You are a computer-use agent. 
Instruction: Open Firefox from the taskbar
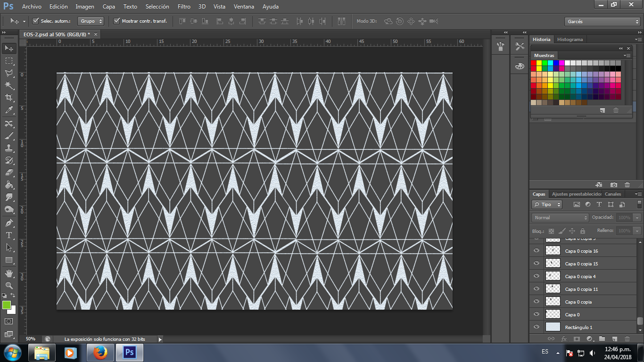(100, 352)
